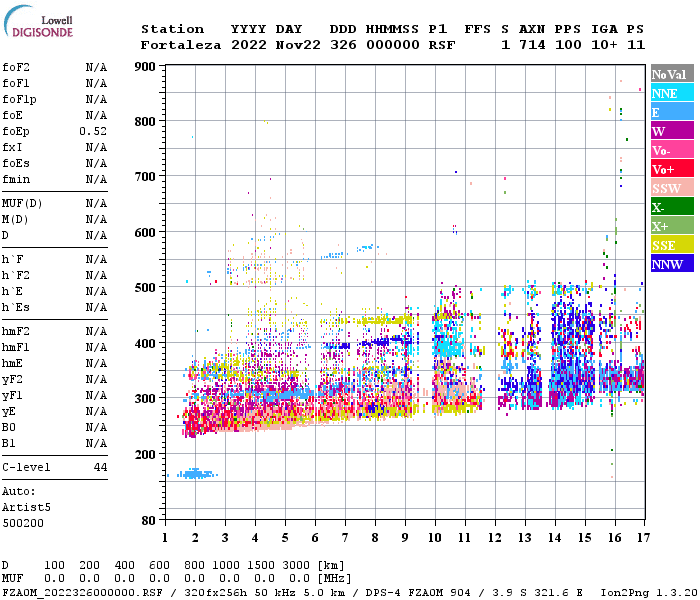The image size is (700, 600).
Task: Select the X+ light green legend swatch
Action: coord(672,226)
